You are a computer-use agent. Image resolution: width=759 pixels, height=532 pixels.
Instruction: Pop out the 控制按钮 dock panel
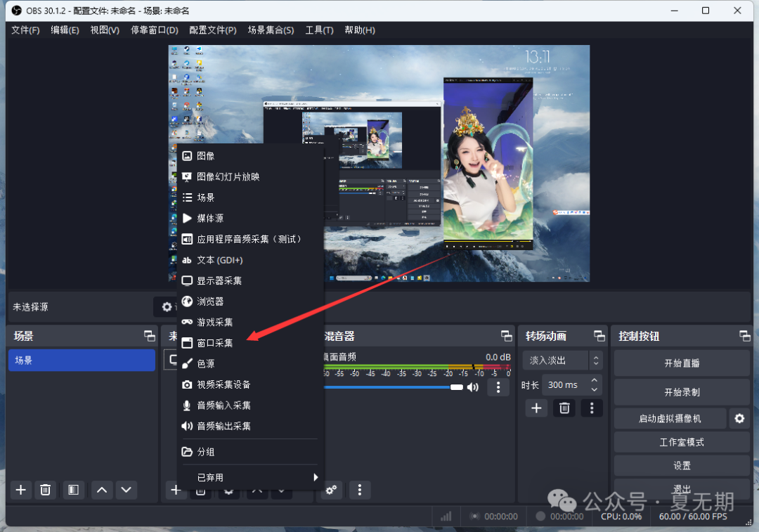point(744,336)
